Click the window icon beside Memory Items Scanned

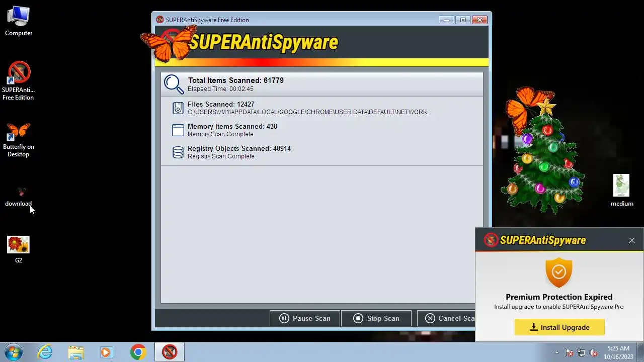pos(178,130)
